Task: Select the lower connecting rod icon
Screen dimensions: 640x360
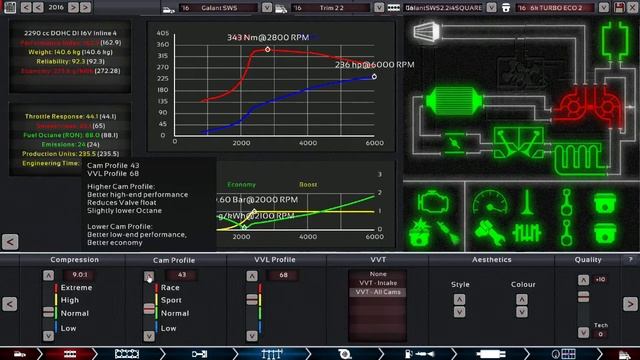Action: (x=566, y=233)
